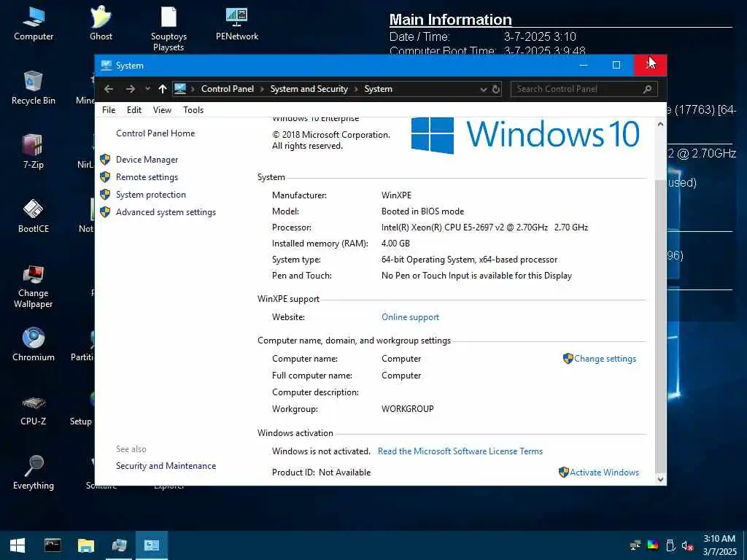Launch the Chromium browser icon
747x560 pixels.
tap(34, 344)
